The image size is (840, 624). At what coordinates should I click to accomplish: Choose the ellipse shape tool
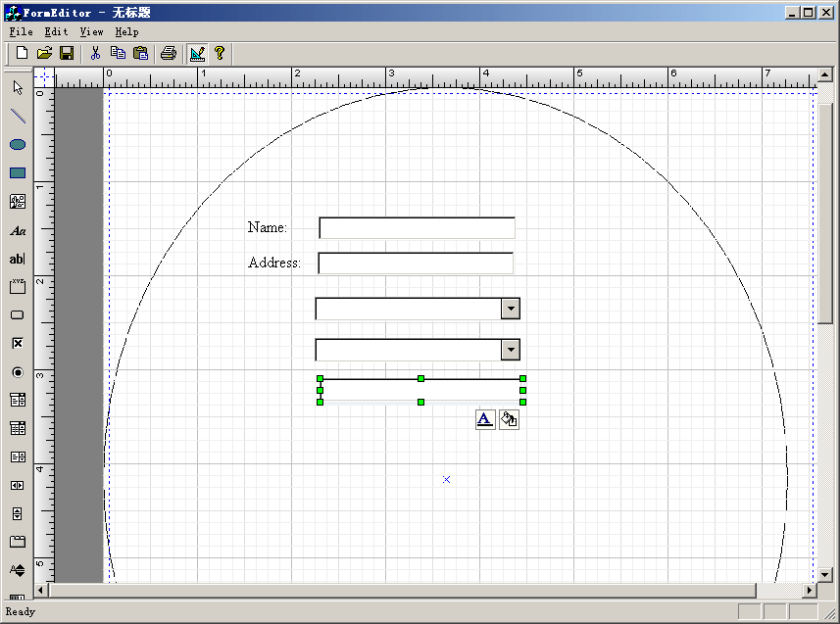click(x=18, y=145)
